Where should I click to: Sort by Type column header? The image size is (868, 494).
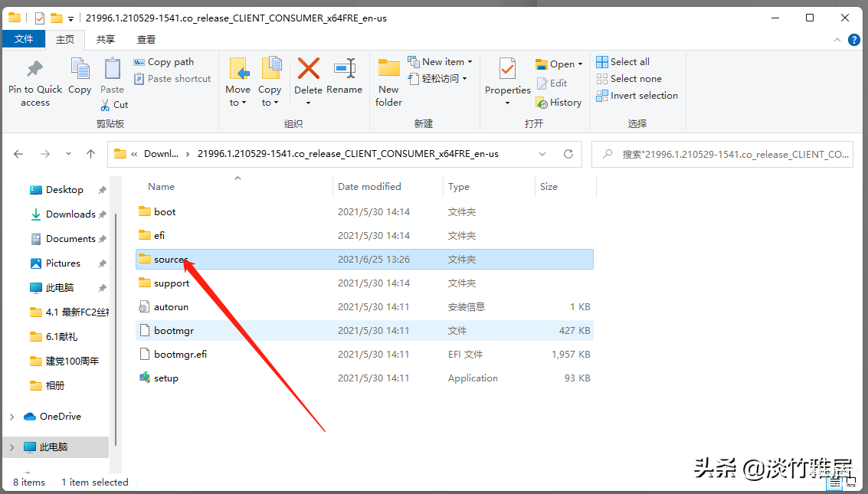[458, 186]
